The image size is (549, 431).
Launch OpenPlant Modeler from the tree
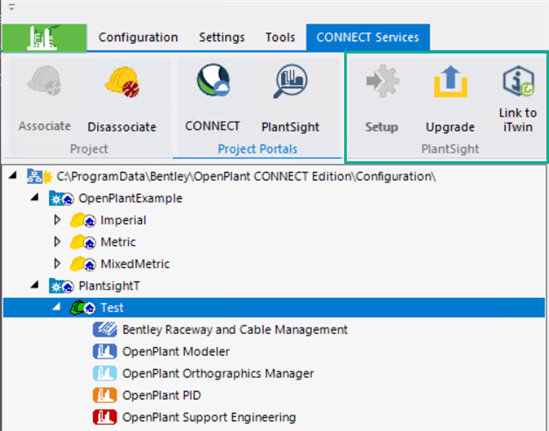[161, 352]
